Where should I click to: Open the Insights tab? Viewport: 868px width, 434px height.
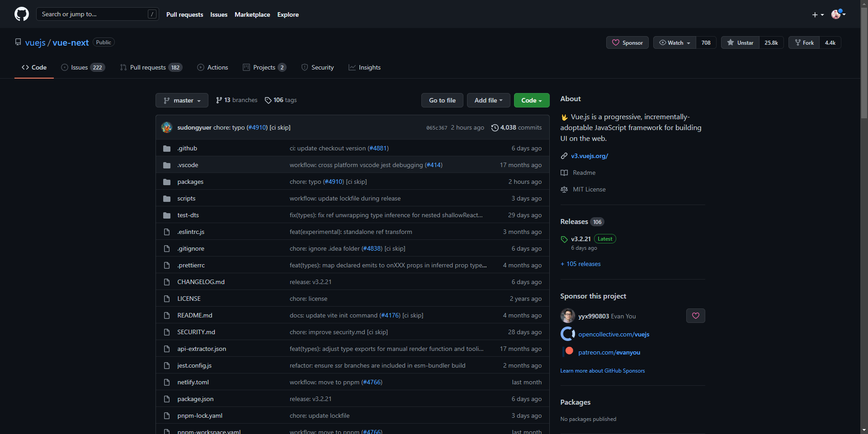coord(364,67)
